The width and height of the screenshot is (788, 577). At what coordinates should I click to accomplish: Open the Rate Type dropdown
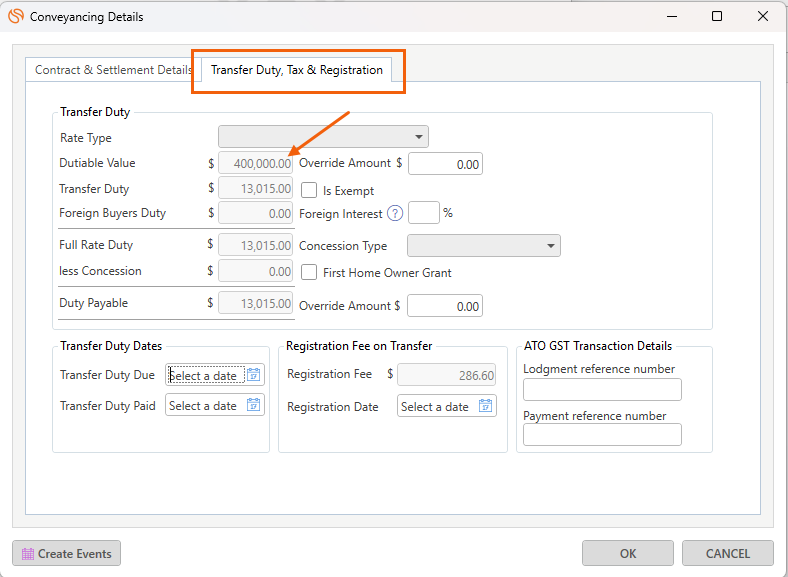[x=323, y=137]
